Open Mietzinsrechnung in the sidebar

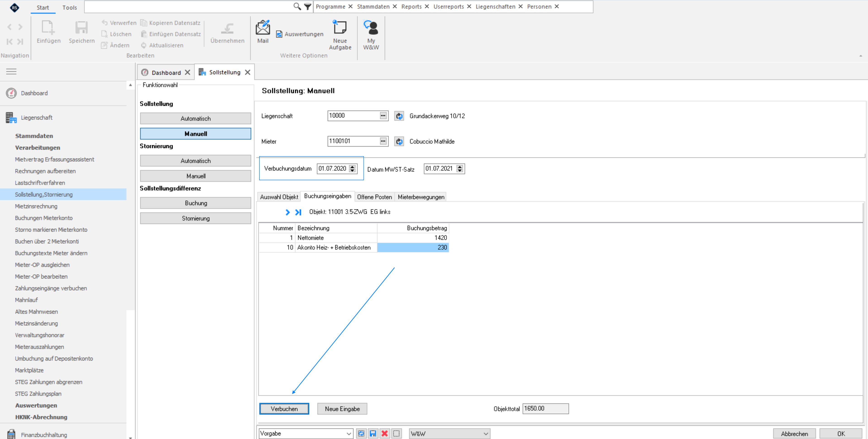[x=36, y=206]
